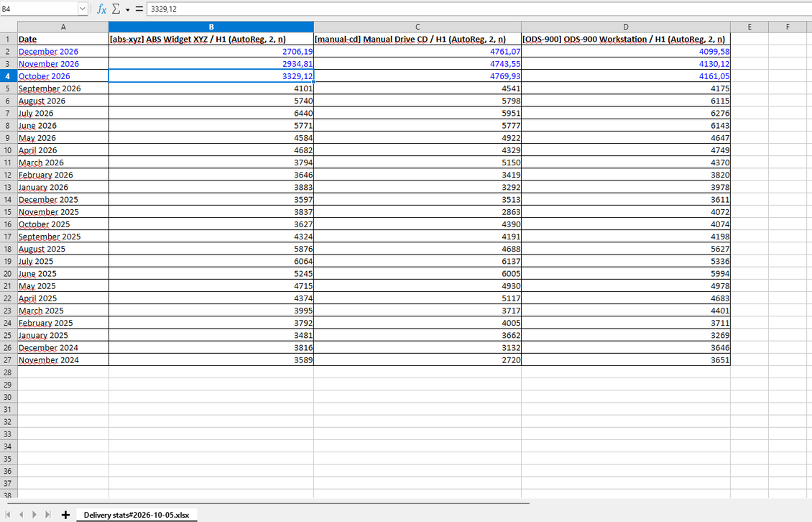
Task: Jump to last sheet with navigation arrow
Action: (x=47, y=514)
